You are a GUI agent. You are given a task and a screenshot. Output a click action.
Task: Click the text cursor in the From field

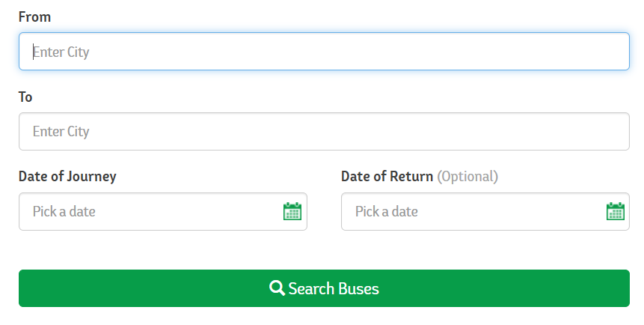coord(33,52)
